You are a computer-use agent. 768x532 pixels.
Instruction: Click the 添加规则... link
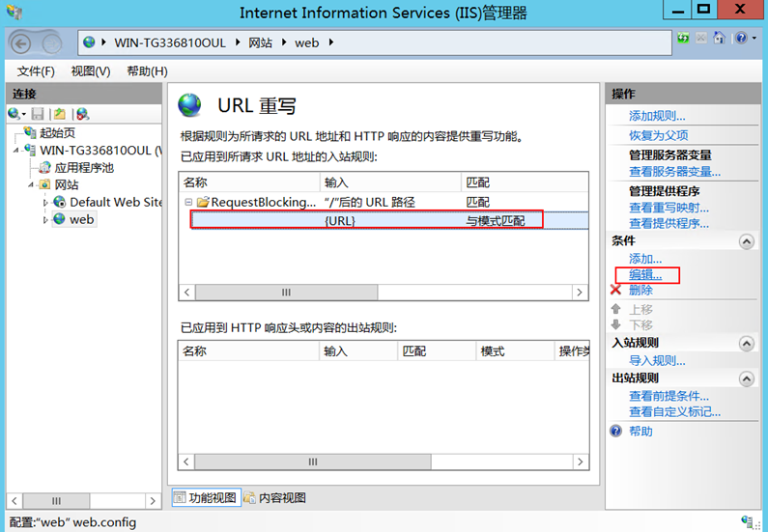657,116
